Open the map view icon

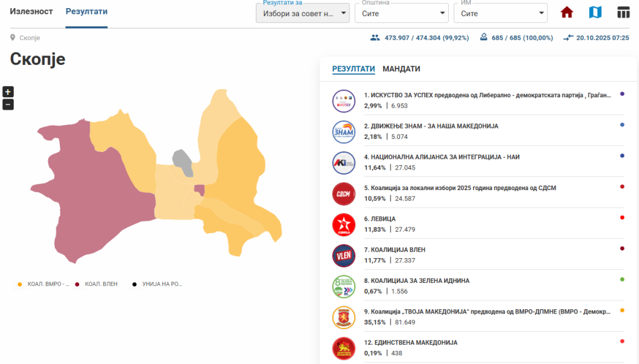pos(595,12)
